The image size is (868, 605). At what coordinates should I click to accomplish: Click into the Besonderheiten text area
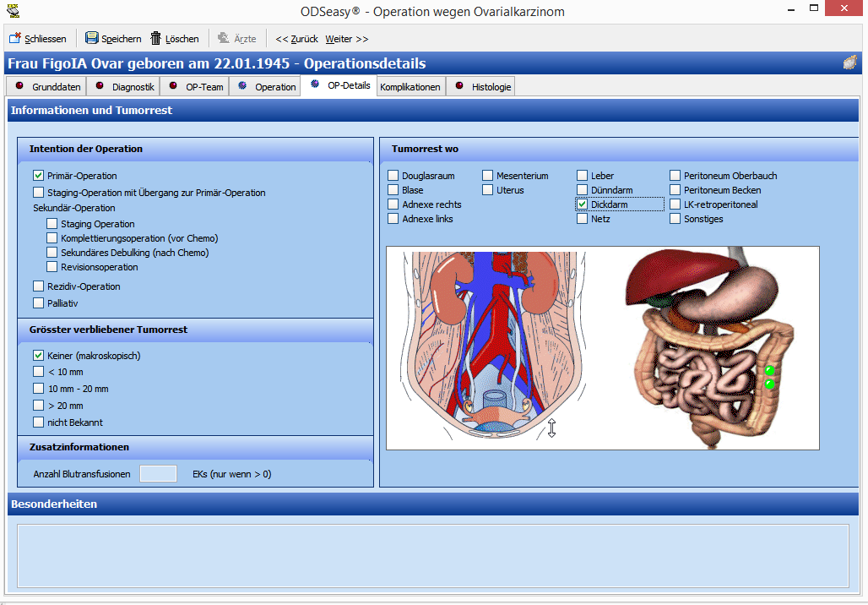click(x=433, y=556)
